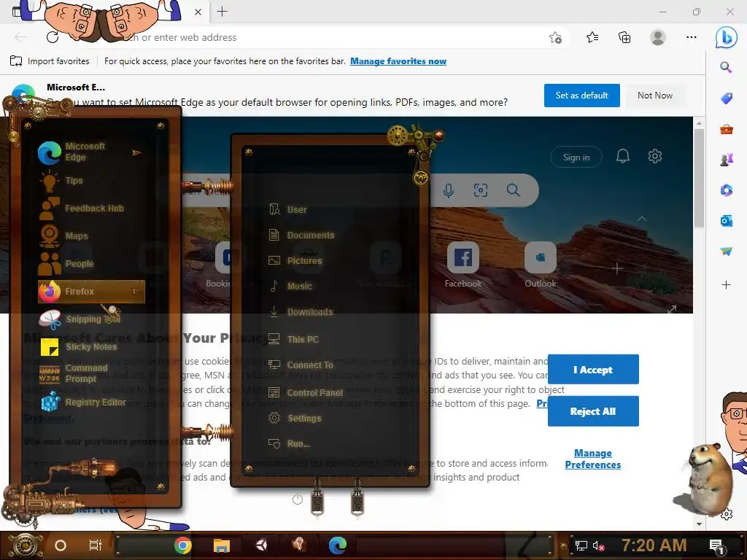Viewport: 747px width, 560px height.
Task: Expand background image corner icon
Action: [672, 309]
